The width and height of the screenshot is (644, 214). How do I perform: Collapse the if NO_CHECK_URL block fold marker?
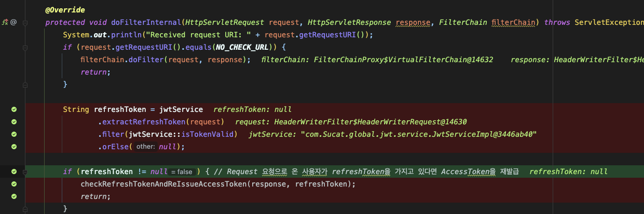24,48
